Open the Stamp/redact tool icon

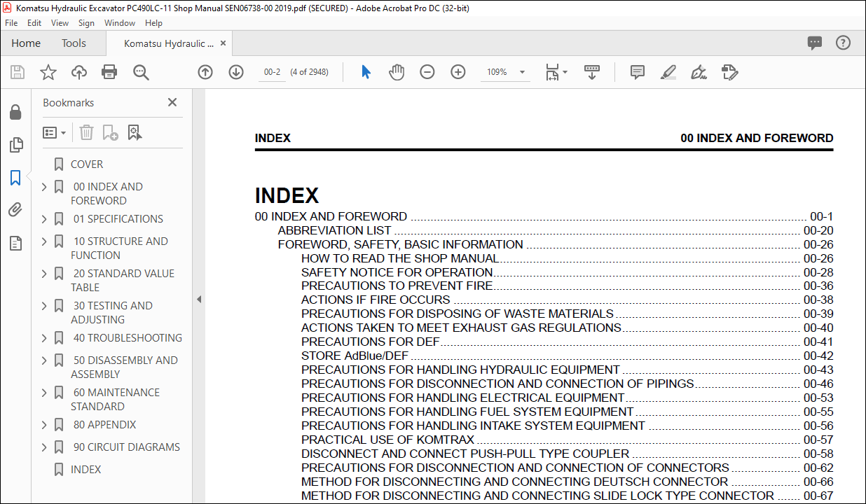point(729,72)
